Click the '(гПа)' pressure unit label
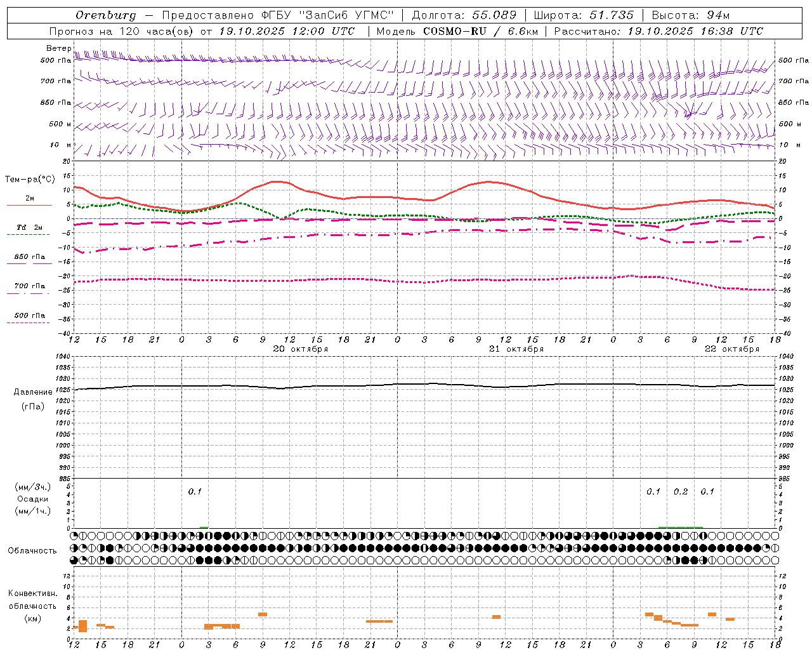This screenshot has width=812, height=650. [33, 407]
